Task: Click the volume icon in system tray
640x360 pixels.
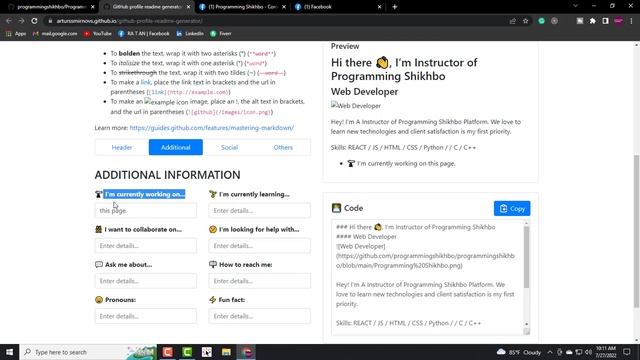Action: pyautogui.click(x=588, y=352)
